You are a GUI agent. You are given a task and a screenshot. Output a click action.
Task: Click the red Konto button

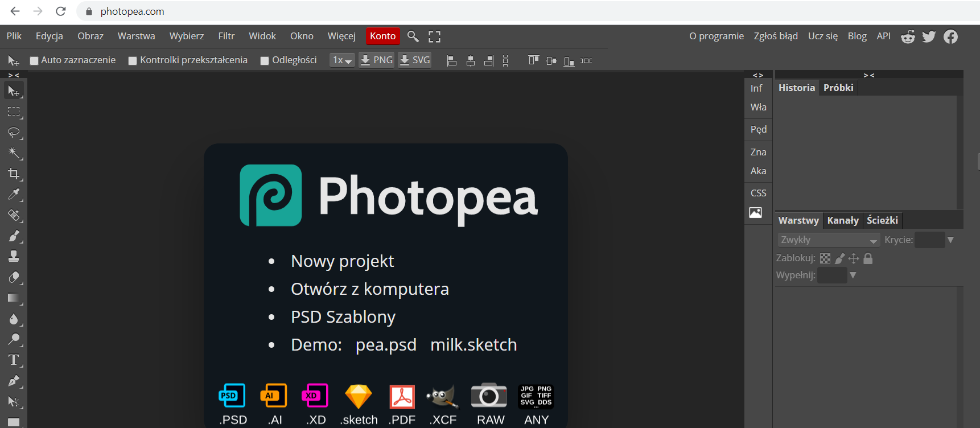pyautogui.click(x=383, y=36)
